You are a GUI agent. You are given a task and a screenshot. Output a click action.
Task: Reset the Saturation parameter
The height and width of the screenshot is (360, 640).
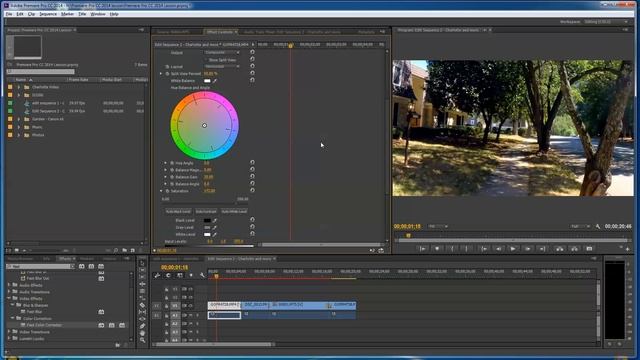[x=252, y=190]
